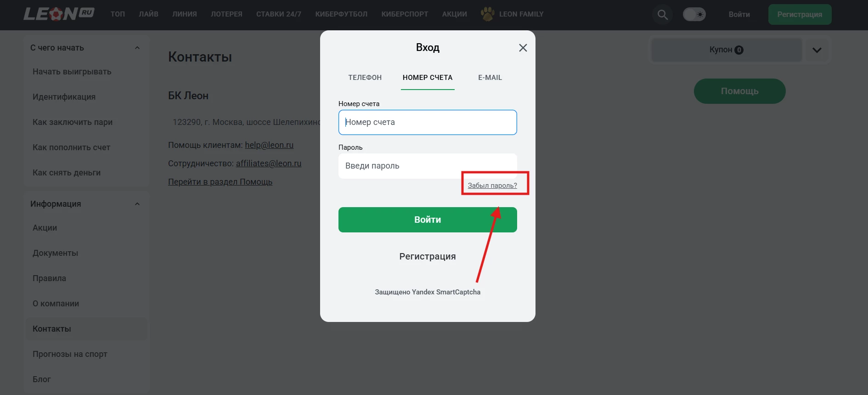Close the Вход login dialog

523,48
